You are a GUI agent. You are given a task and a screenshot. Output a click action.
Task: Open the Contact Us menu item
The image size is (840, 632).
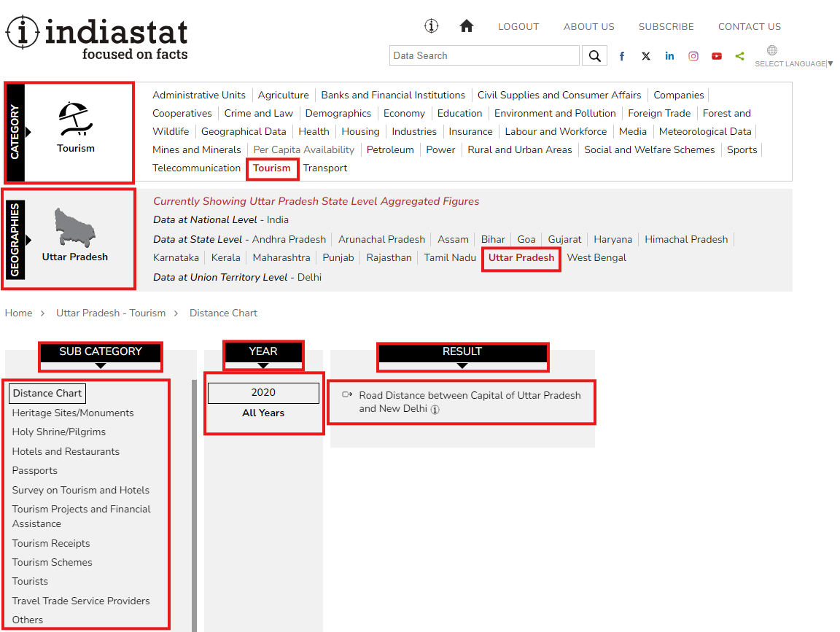click(749, 27)
